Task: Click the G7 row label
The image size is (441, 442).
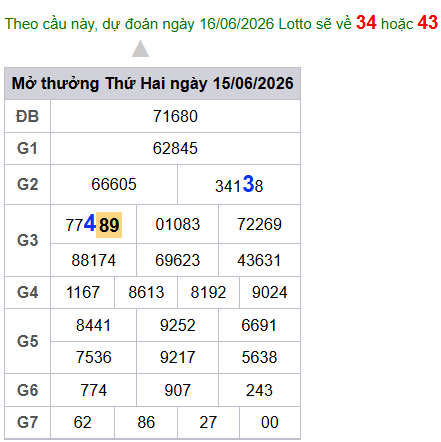Action: pyautogui.click(x=27, y=422)
